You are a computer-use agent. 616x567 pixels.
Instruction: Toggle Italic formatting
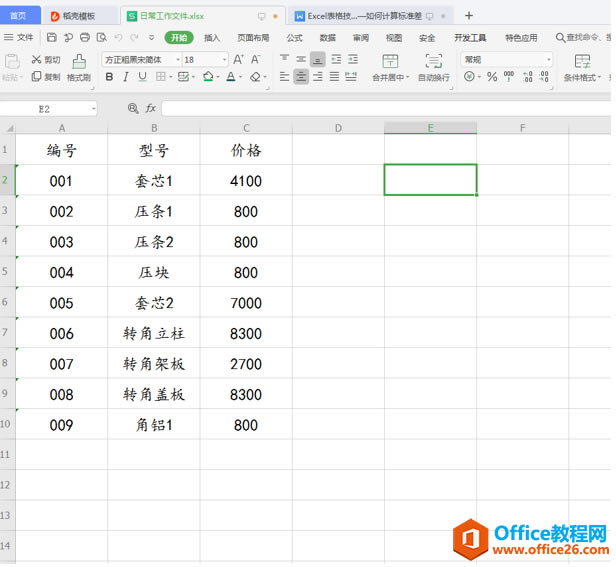(126, 77)
